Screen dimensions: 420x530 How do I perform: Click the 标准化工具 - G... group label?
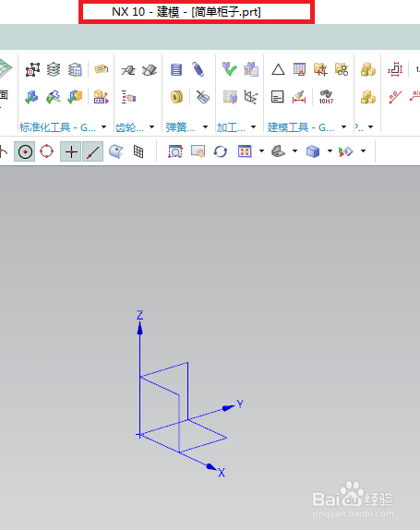[x=57, y=127]
